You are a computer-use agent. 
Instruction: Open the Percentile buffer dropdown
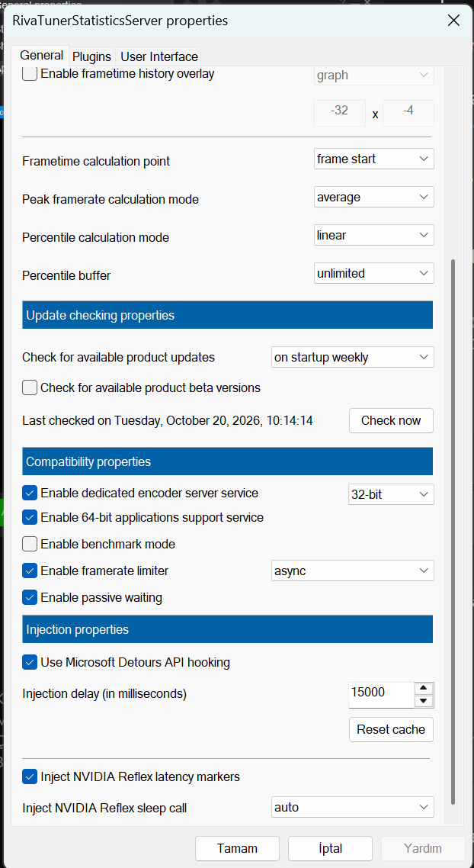374,273
